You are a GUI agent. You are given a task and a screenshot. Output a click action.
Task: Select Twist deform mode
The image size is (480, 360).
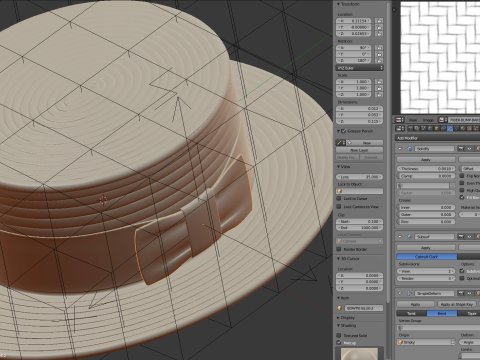(x=412, y=314)
